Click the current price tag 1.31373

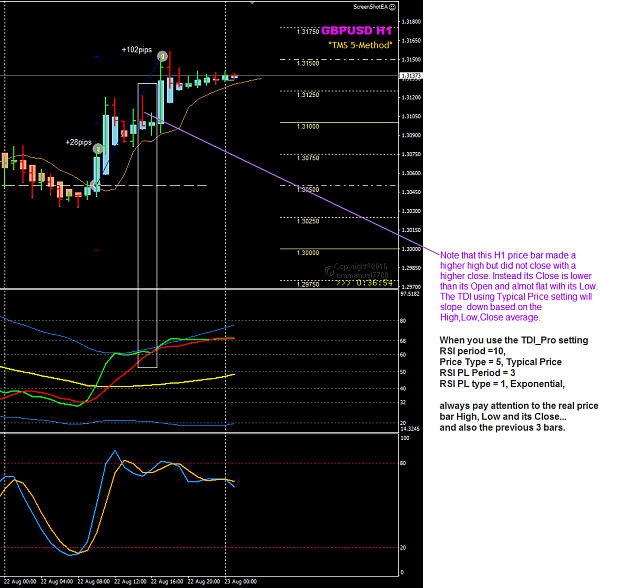coord(411,76)
